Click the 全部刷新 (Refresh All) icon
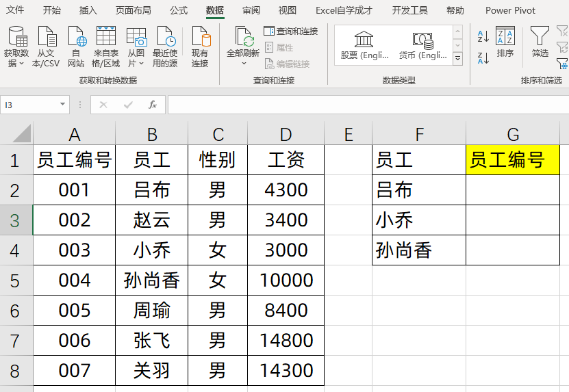569x392 pixels. [243, 40]
